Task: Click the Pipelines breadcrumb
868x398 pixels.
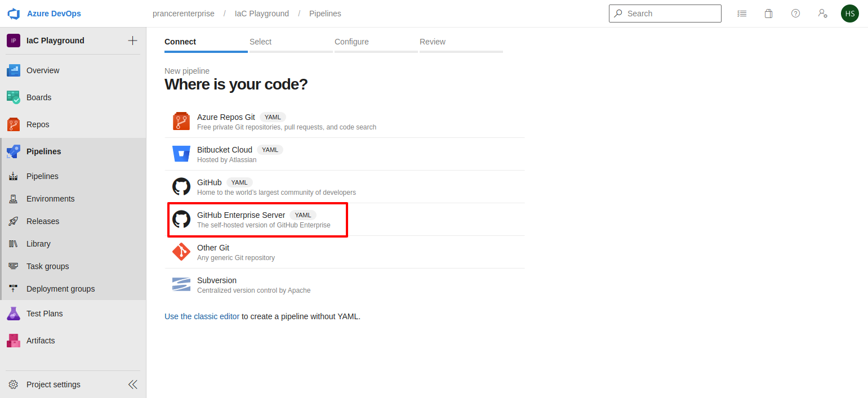Action: point(325,14)
